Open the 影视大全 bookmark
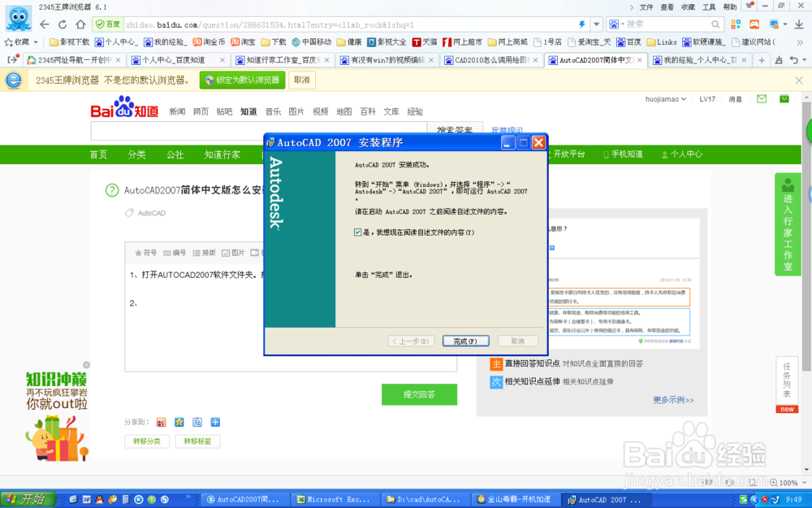This screenshot has width=812, height=508. tap(387, 42)
